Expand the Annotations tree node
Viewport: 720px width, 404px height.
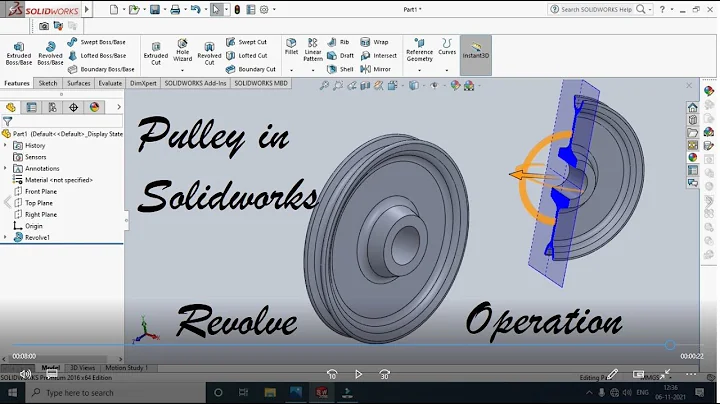click(x=5, y=168)
